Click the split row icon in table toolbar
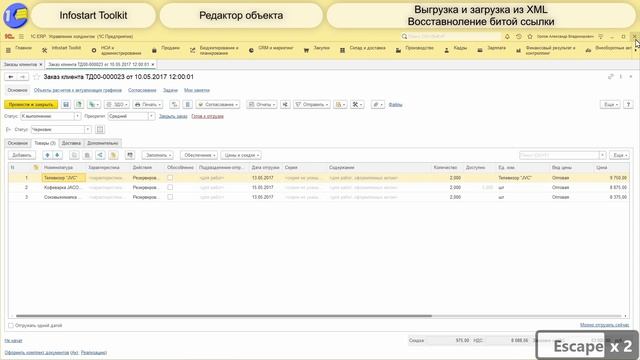The height and width of the screenshot is (360, 640). coord(100,155)
